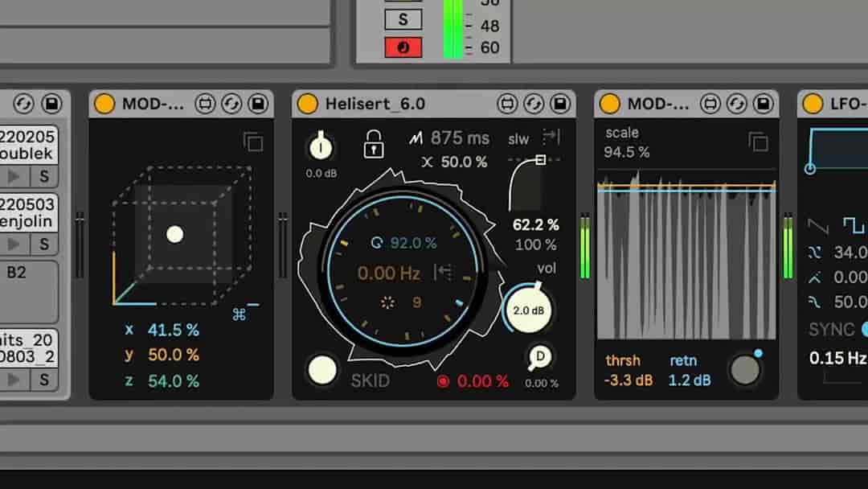Click the pop-out window icon in the XYZ cube device
The width and height of the screenshot is (868, 489).
click(x=253, y=142)
